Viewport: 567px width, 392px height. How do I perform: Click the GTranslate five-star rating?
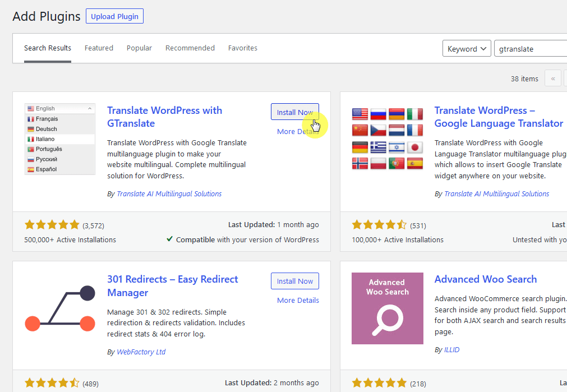tap(52, 225)
